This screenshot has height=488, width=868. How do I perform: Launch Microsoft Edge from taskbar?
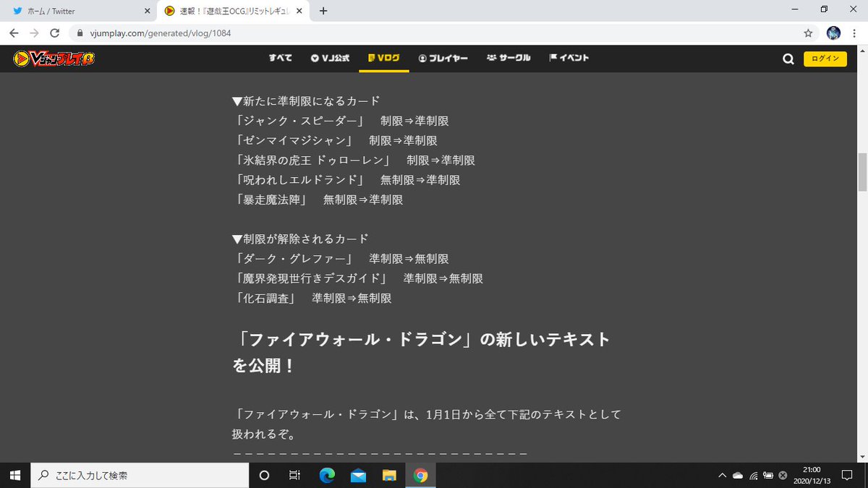327,475
